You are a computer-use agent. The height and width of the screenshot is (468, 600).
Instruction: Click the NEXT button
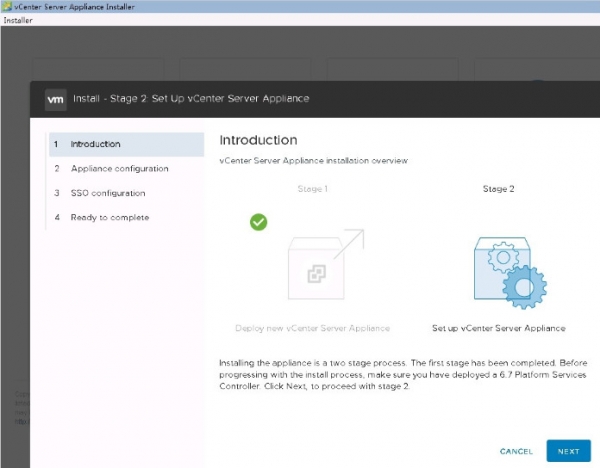(x=568, y=451)
